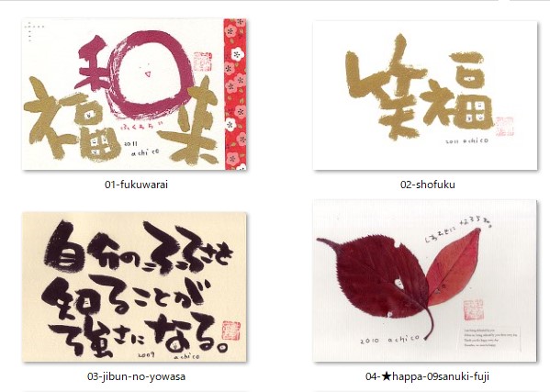Select the 04-★happa-09sanuki-fuji leaf thumbnail
Image resolution: width=550 pixels, height=392 pixels.
[425, 281]
